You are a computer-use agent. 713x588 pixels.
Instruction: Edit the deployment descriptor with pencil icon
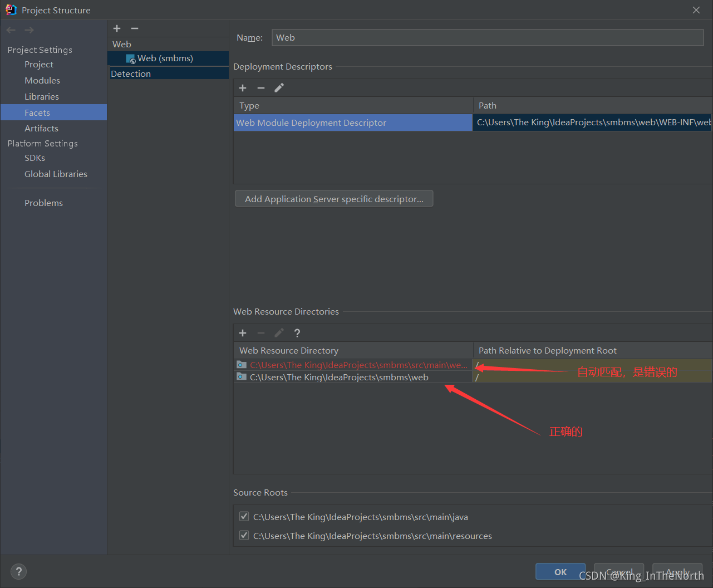(x=279, y=88)
